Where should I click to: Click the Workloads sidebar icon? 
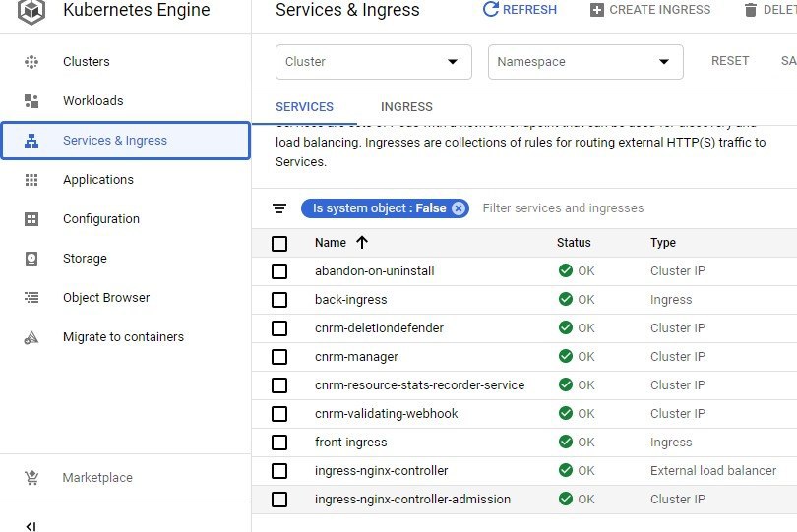point(31,100)
